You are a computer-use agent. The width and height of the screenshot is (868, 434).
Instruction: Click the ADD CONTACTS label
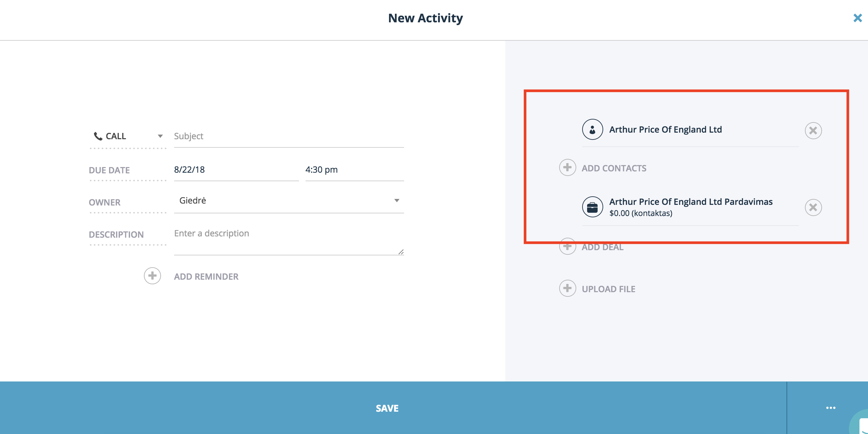pyautogui.click(x=614, y=168)
